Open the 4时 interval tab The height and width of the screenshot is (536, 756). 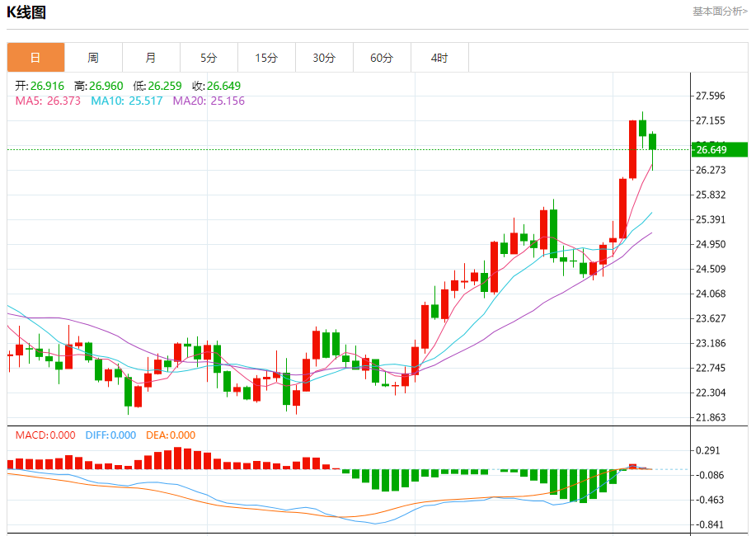(439, 58)
